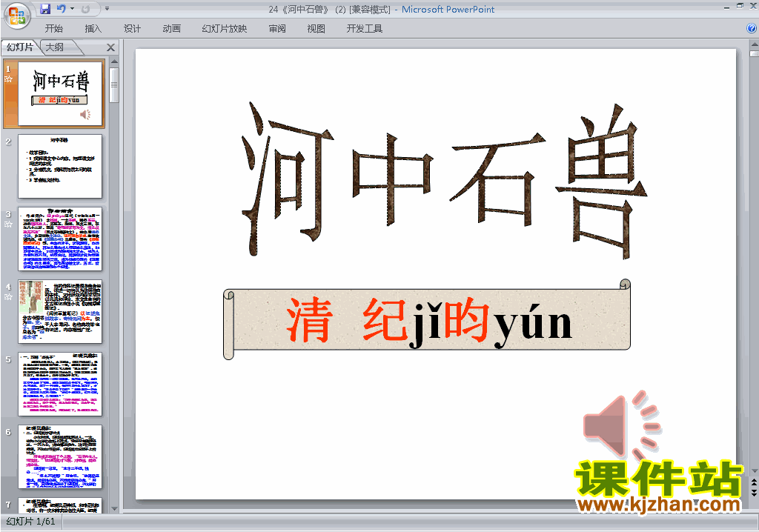
Task: Go to next slide with double-down arrows
Action: pos(754,492)
